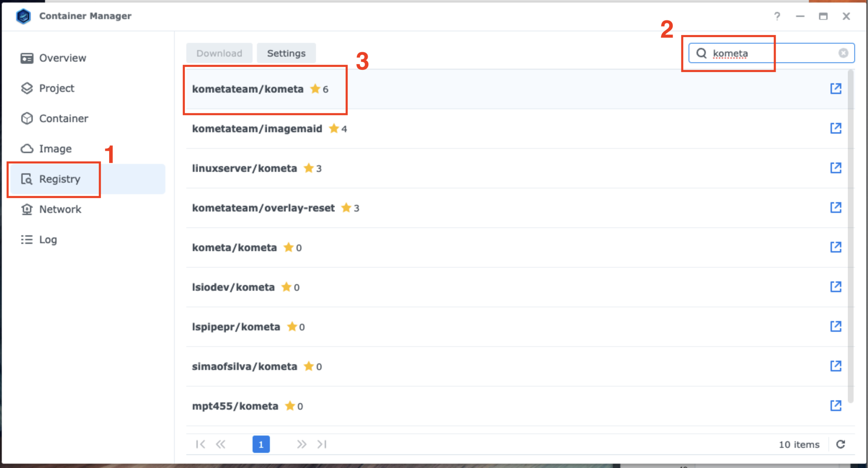
Task: Open external link for simaofsilva/kometa
Action: tap(836, 366)
